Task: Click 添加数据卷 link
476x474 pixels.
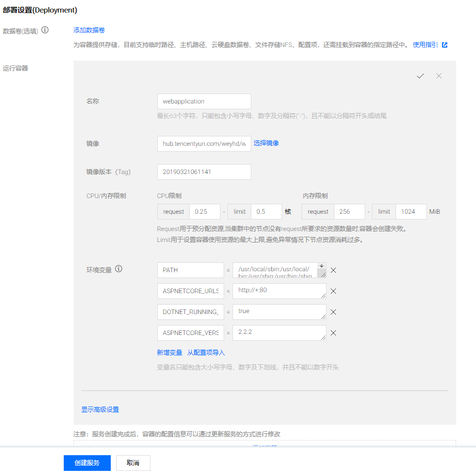Action: (x=89, y=30)
